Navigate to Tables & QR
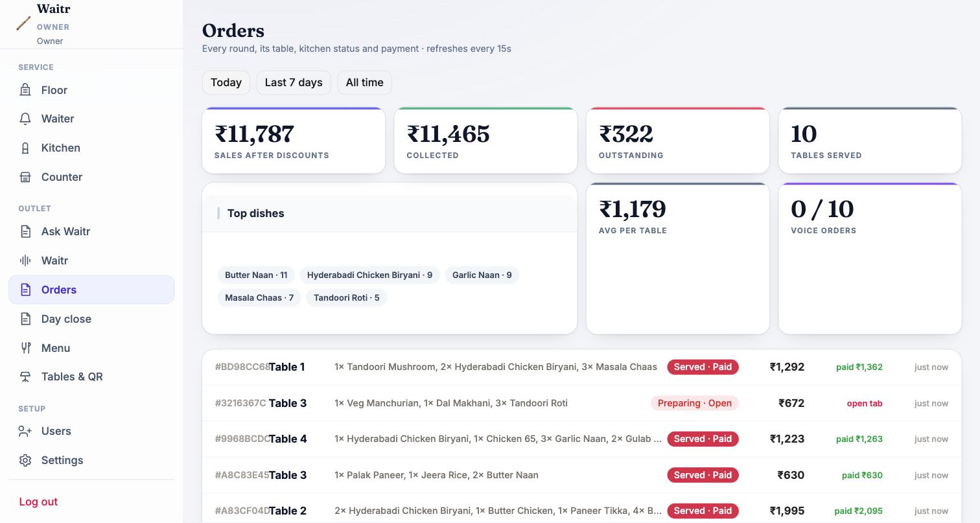 (x=91, y=377)
